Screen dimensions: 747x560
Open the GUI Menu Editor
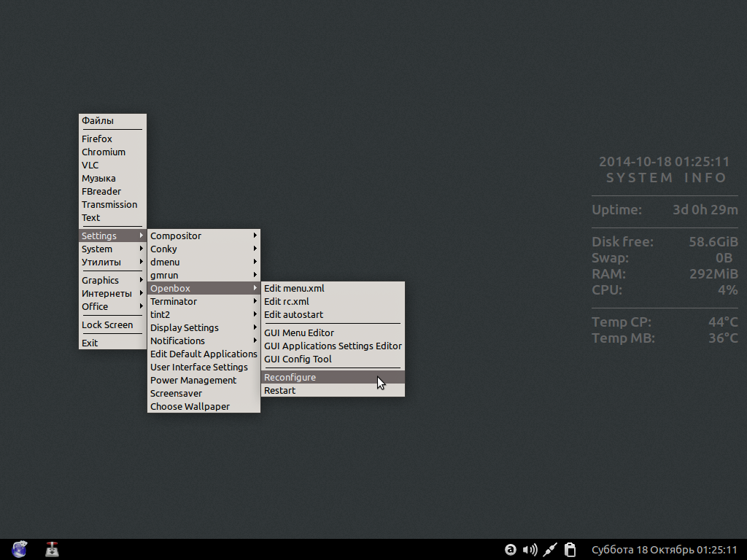tap(333, 332)
